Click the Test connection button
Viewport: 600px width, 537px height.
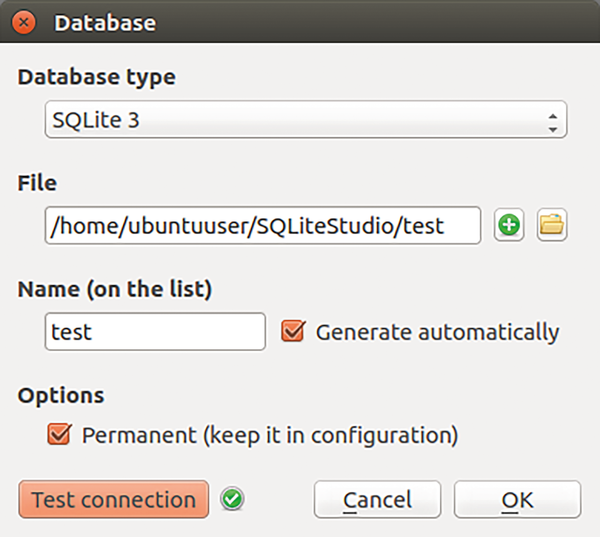coord(114,499)
